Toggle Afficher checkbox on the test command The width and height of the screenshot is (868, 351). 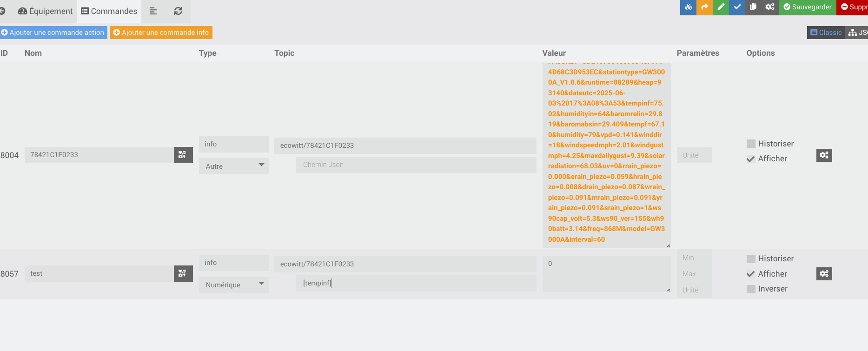[751, 274]
